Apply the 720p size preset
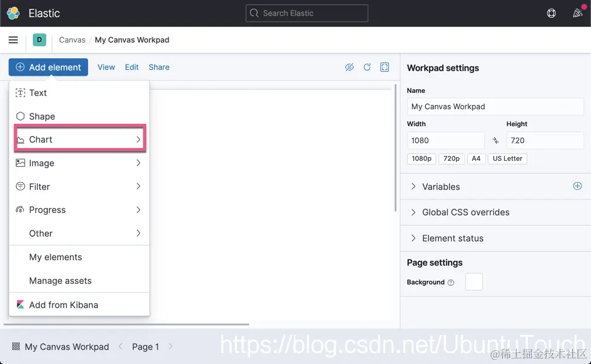 [451, 158]
